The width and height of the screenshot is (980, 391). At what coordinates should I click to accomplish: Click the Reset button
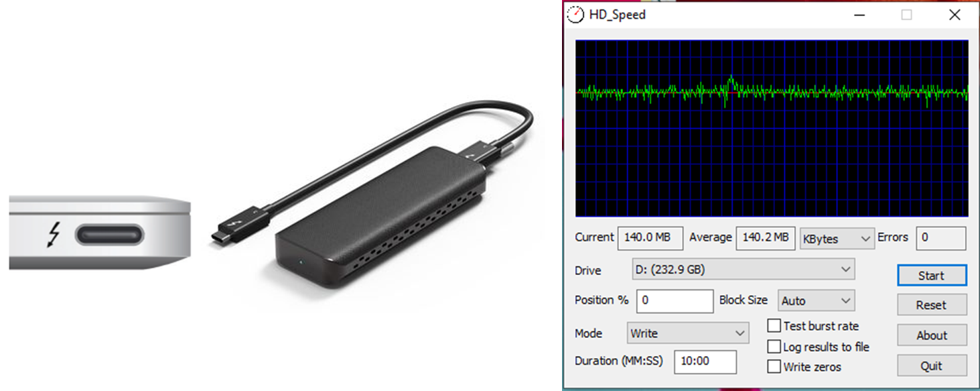pos(932,305)
